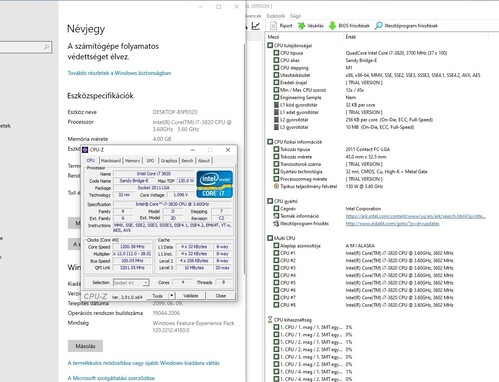Click the icon beside Min / Max CPU szorzó
499x382 pixels.
click(276, 90)
